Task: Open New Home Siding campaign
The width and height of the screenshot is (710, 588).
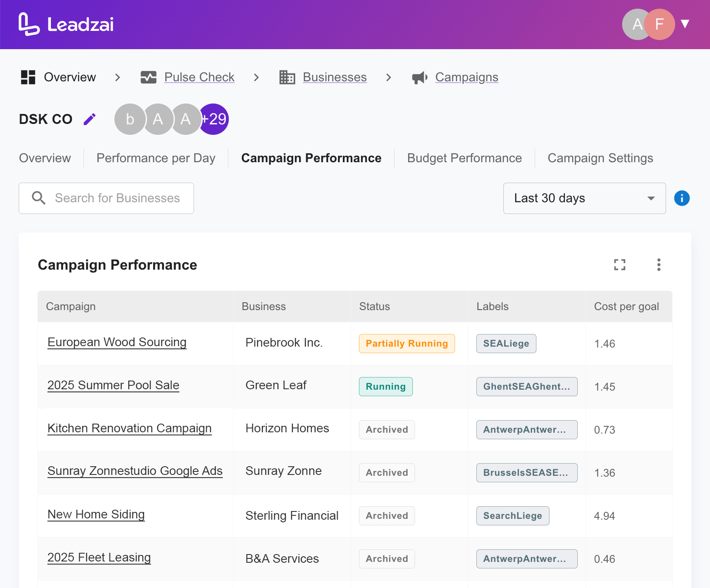Action: 96,515
